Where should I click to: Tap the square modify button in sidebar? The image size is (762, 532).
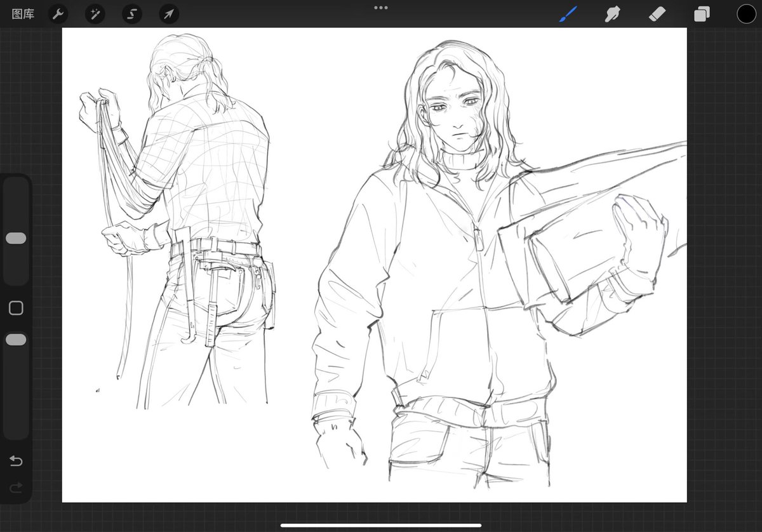click(x=16, y=309)
